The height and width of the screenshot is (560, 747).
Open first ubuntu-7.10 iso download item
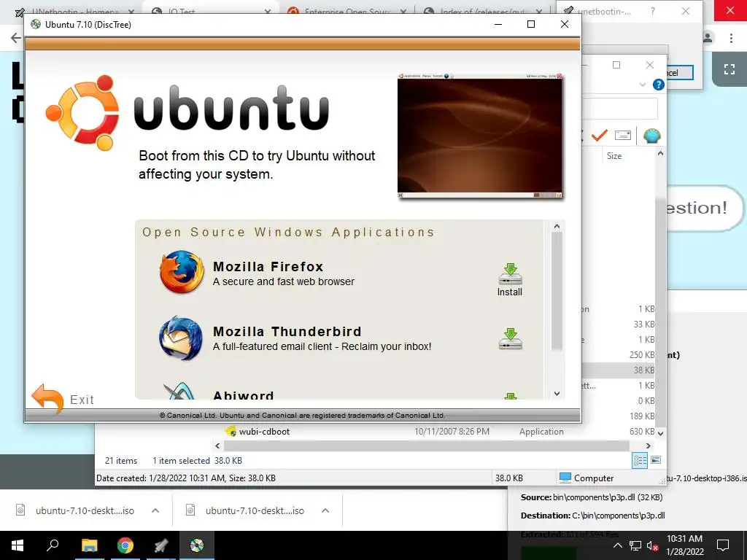click(75, 510)
